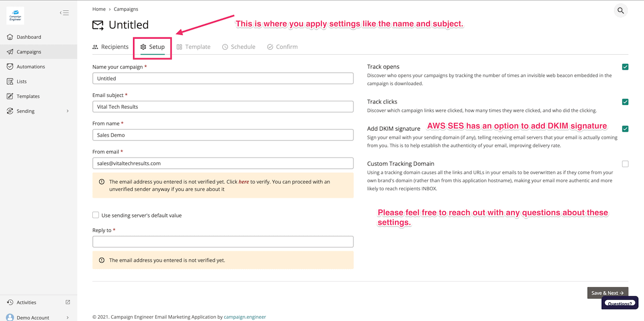Collapse the sidebar with the menu icon
The width and height of the screenshot is (644, 321).
(64, 13)
